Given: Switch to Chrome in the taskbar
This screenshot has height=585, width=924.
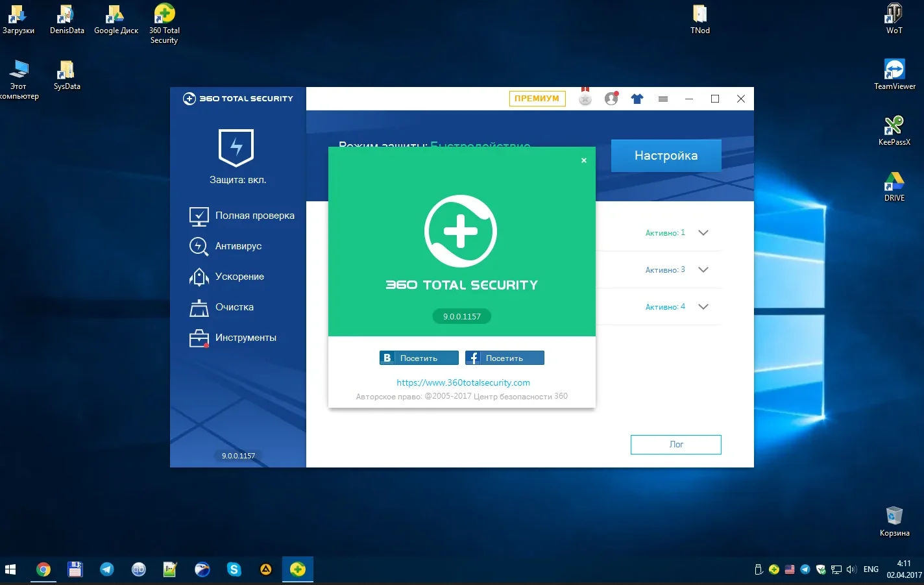Looking at the screenshot, I should click(43, 569).
